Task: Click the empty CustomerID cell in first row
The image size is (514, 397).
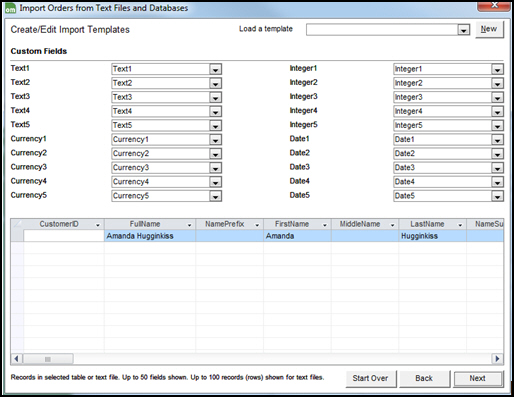Action: [64, 236]
